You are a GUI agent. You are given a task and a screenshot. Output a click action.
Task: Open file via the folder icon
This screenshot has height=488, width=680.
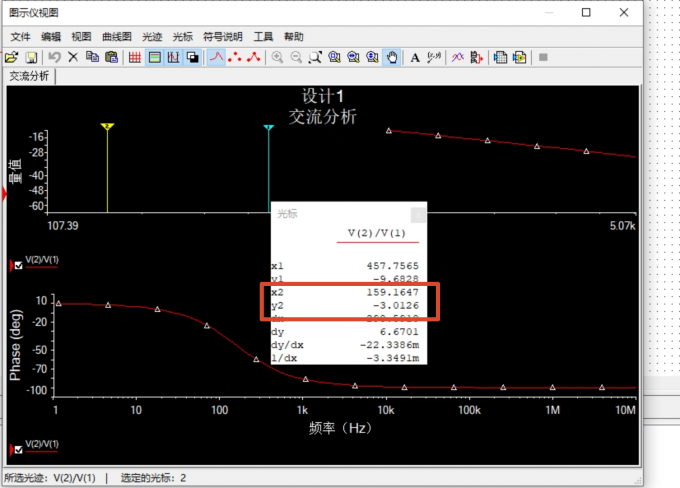(11, 57)
